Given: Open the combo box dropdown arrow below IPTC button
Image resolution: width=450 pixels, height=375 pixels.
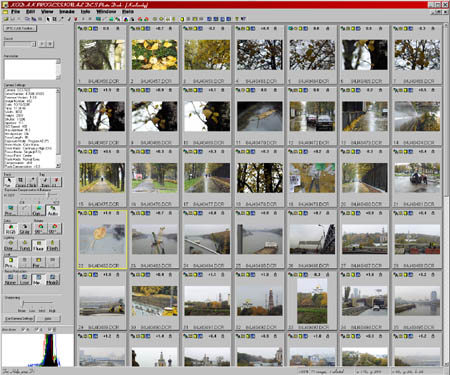Looking at the screenshot, I should pyautogui.click(x=33, y=44).
